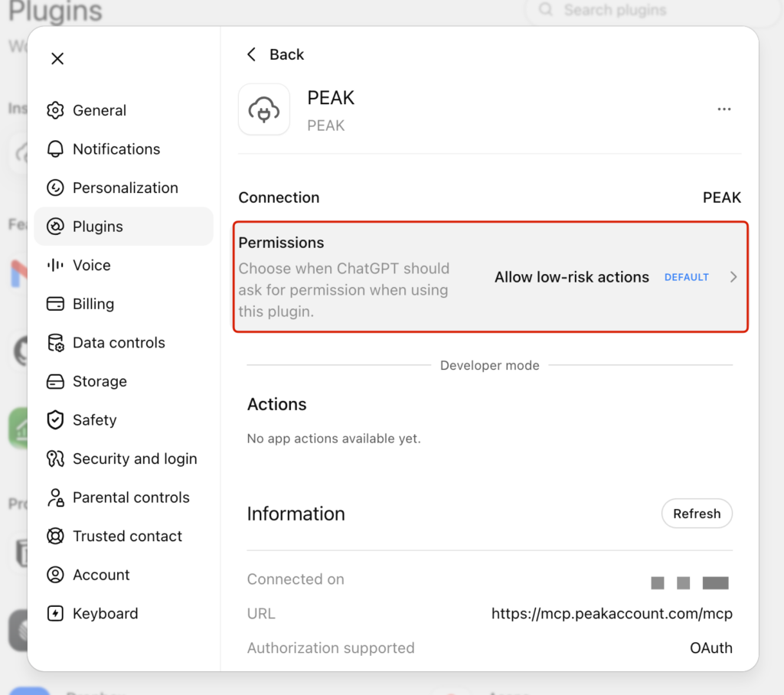The image size is (784, 695).
Task: Open the three-dots menu for PEAK
Action: pos(724,109)
